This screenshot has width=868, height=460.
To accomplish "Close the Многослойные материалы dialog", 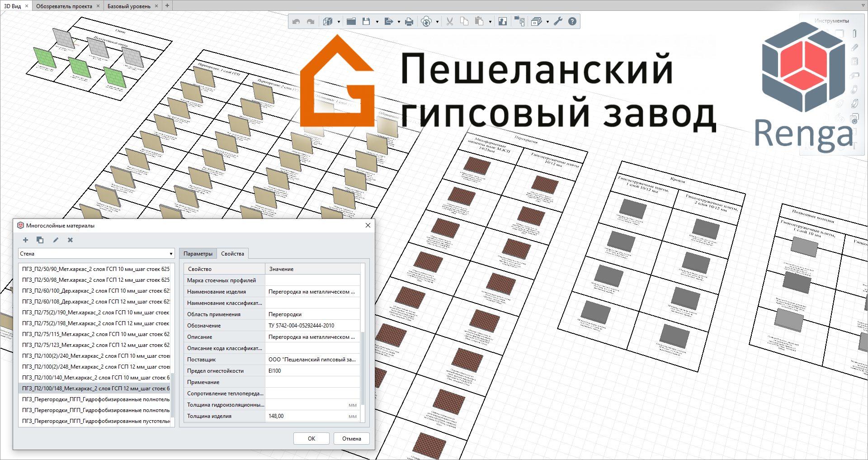I will point(368,225).
